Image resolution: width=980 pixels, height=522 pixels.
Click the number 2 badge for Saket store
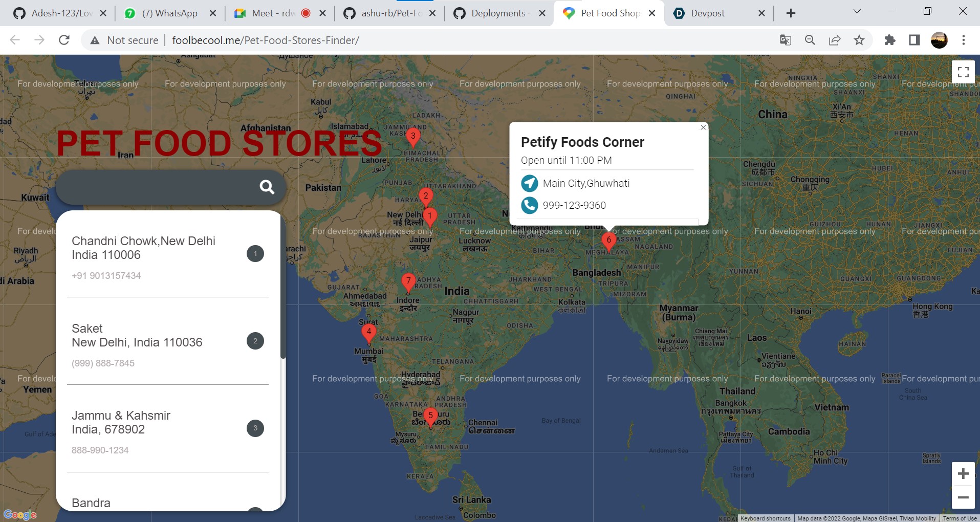(x=255, y=341)
